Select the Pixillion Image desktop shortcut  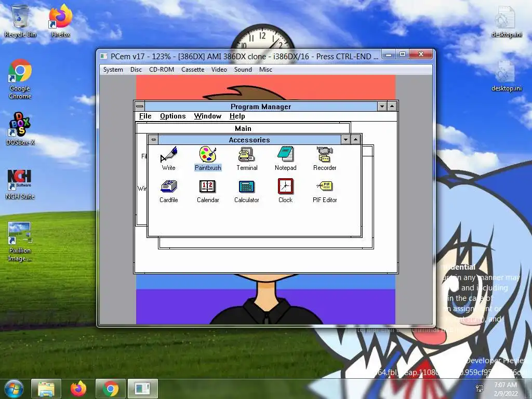pyautogui.click(x=20, y=242)
